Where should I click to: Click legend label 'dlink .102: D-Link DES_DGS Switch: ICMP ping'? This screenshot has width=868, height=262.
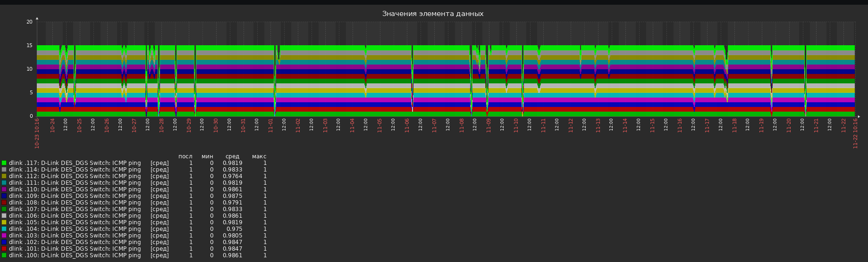75,242
